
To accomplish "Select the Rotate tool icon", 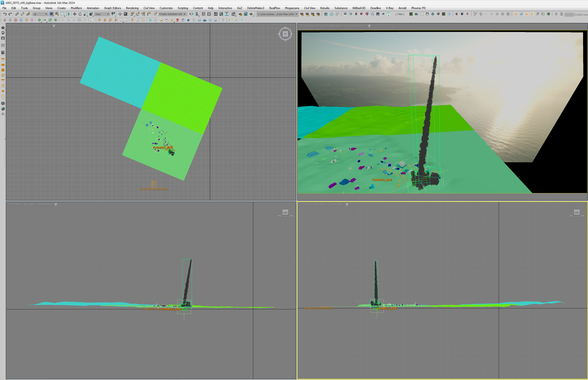I will [80, 14].
